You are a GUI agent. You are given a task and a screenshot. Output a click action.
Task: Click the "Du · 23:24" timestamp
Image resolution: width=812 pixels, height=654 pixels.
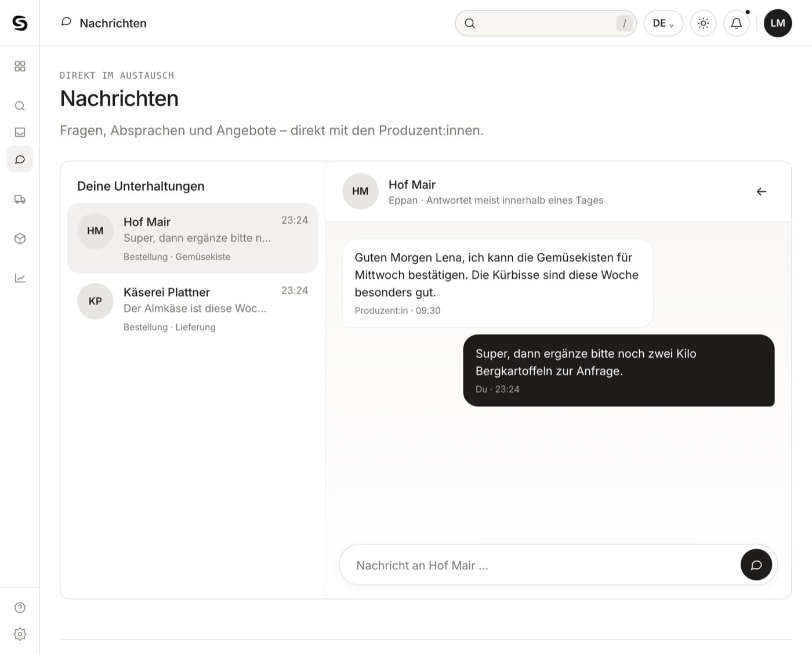(498, 390)
